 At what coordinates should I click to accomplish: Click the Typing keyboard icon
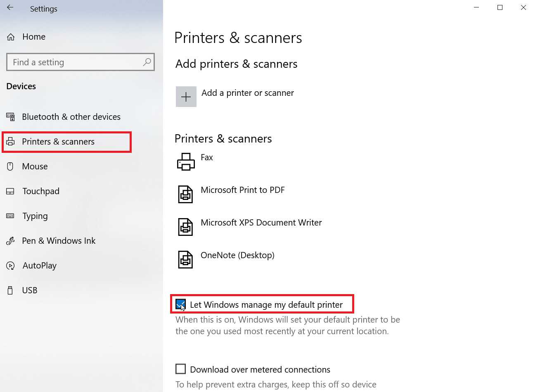10,216
